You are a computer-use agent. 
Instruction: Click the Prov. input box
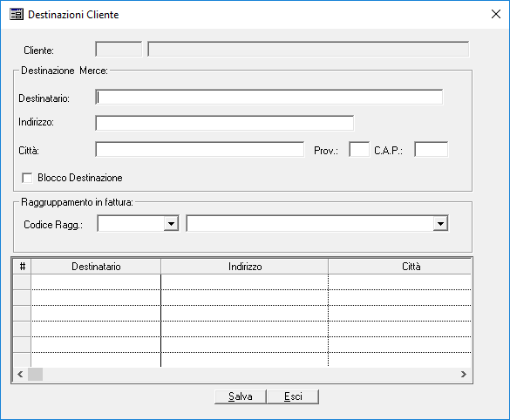[359, 150]
